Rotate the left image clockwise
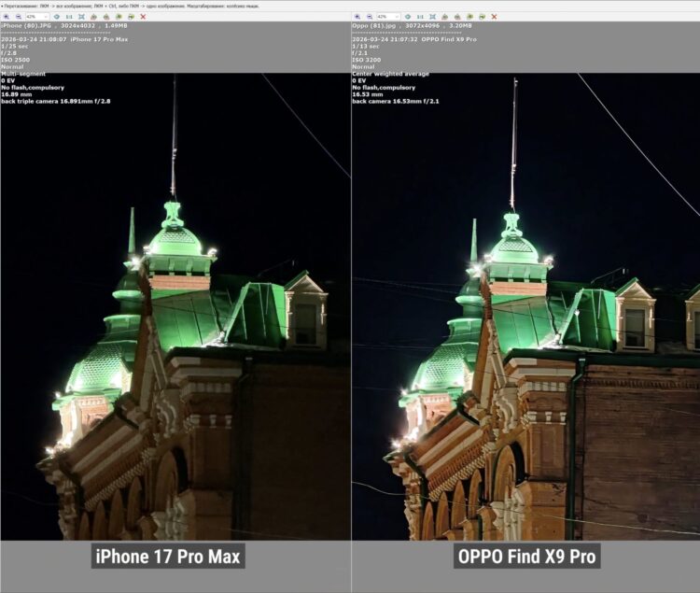 pos(106,17)
